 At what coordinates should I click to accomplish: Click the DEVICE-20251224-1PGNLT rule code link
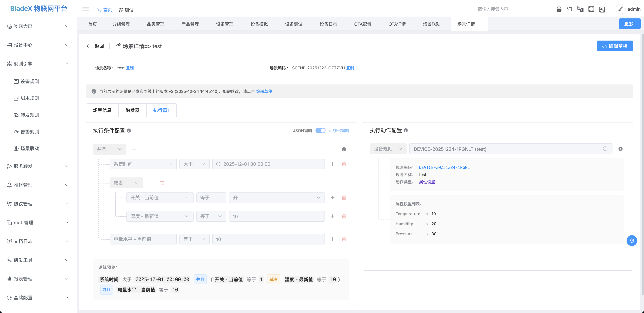(x=445, y=167)
